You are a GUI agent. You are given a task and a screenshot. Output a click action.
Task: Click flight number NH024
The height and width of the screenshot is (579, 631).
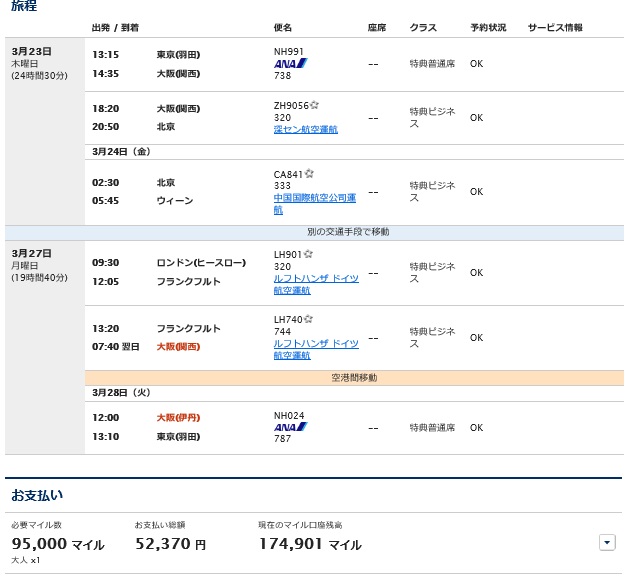pos(289,416)
